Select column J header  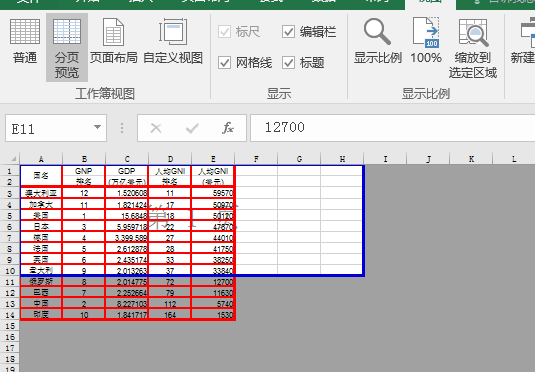(x=428, y=159)
